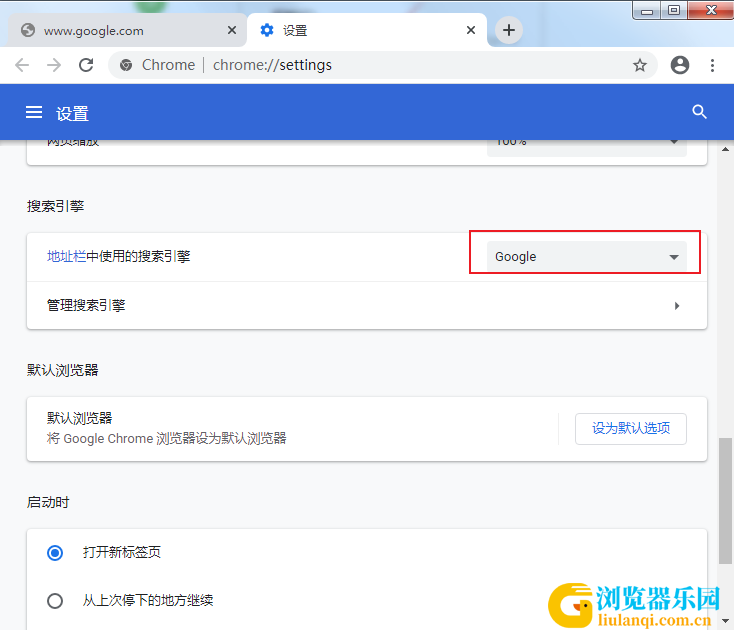
Task: Click the 地址栏 link
Action: tap(66, 256)
